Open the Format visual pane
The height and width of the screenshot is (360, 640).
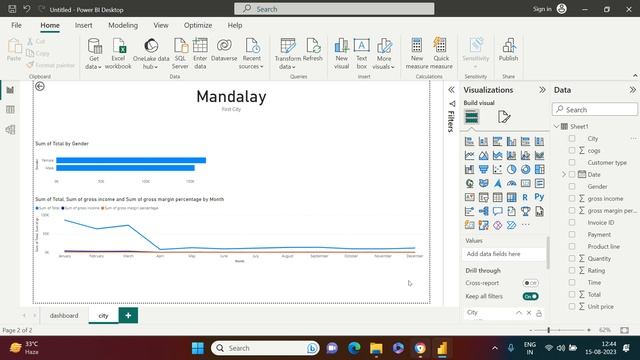coord(504,117)
